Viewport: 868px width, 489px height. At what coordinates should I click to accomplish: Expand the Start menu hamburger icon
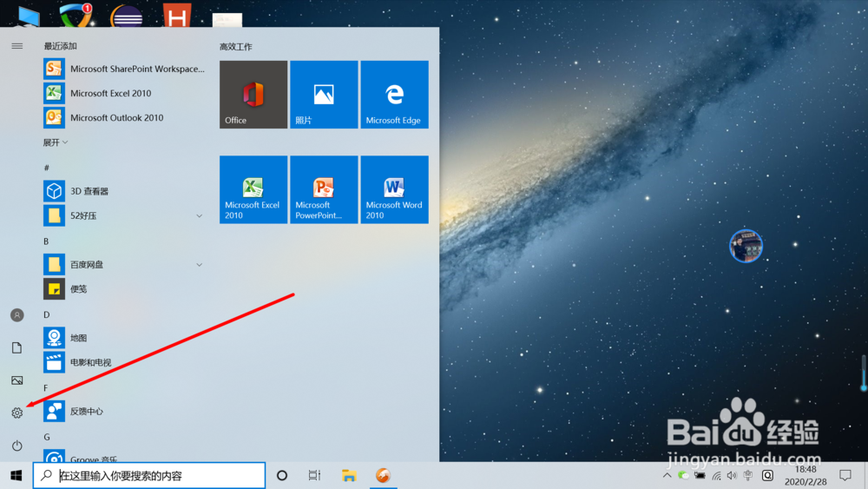tap(17, 46)
